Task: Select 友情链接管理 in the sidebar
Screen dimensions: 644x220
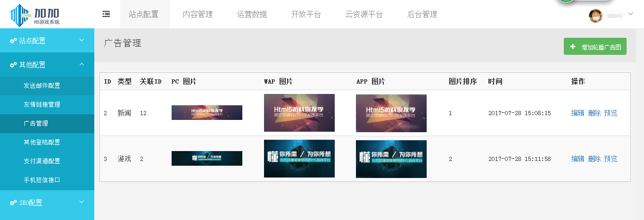Action: [x=42, y=104]
